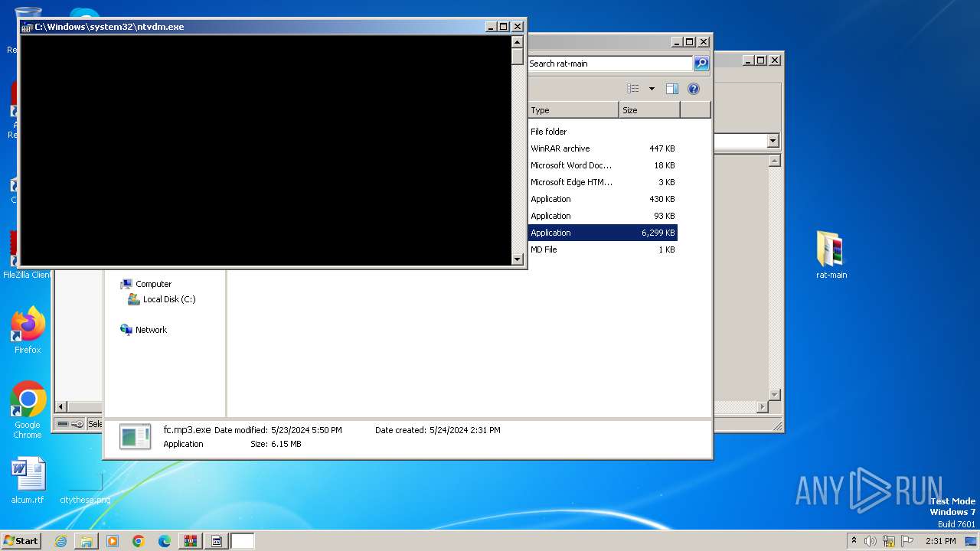980x551 pixels.
Task: Switch to WinRAR taskbar button
Action: (x=191, y=541)
